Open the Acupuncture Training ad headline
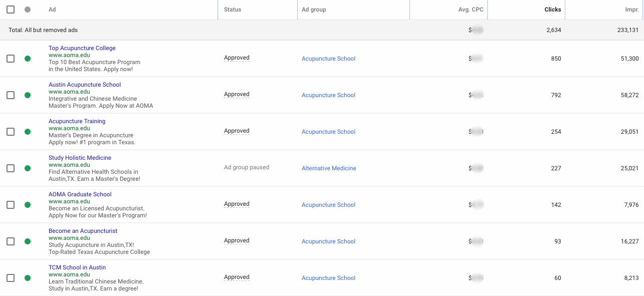 (x=77, y=121)
